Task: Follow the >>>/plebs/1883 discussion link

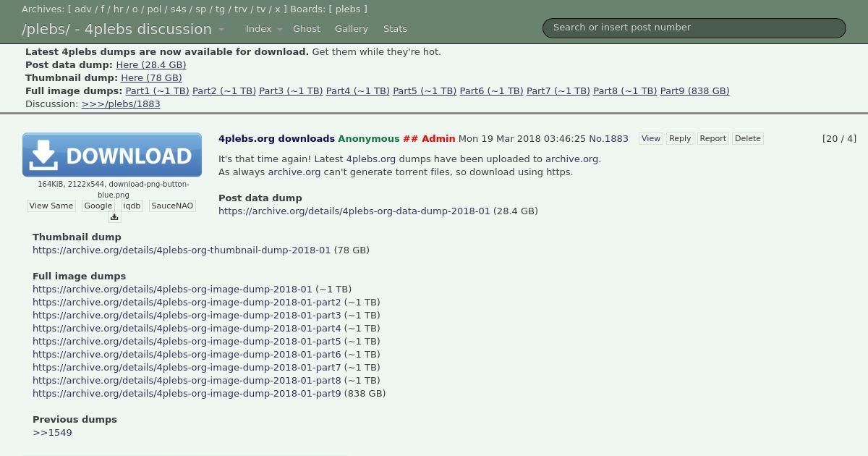Action: [121, 104]
